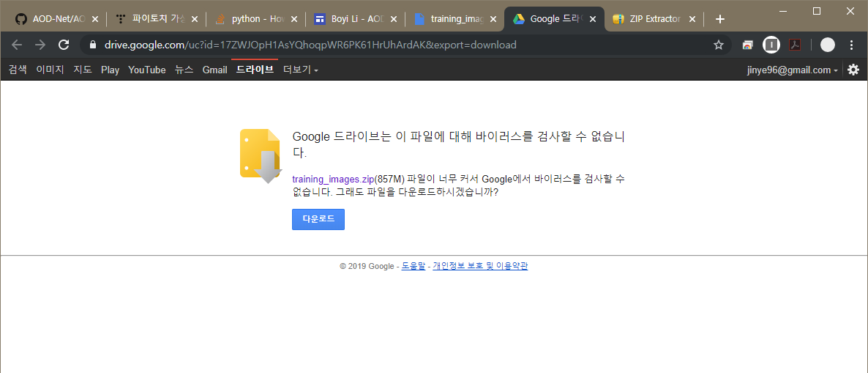This screenshot has height=373, width=868.
Task: Open a new tab with plus button
Action: pyautogui.click(x=719, y=19)
